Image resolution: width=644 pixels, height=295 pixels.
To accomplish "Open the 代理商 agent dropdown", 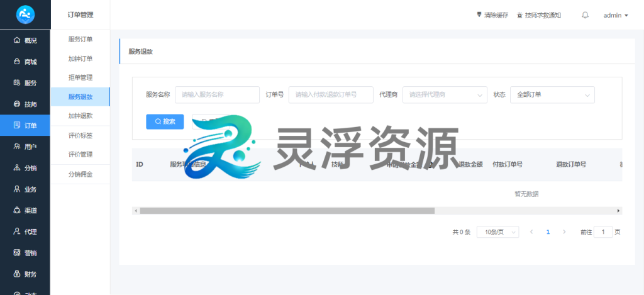I will pos(445,94).
